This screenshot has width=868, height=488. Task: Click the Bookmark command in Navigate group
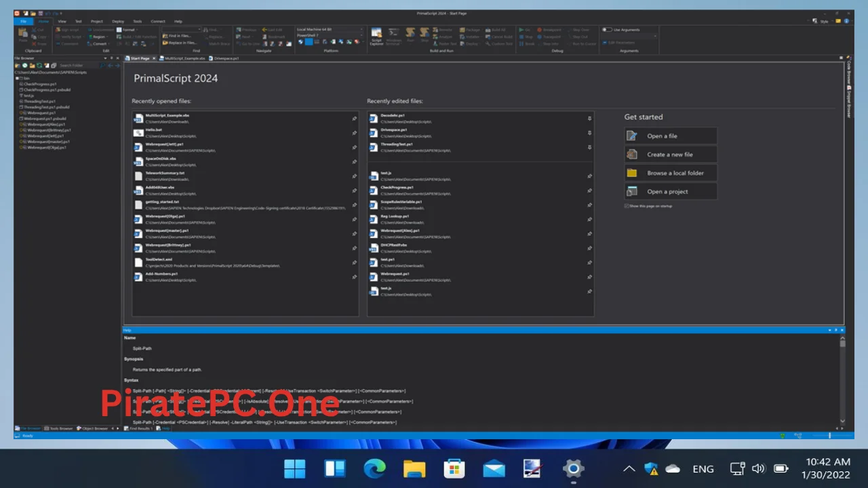click(x=273, y=37)
